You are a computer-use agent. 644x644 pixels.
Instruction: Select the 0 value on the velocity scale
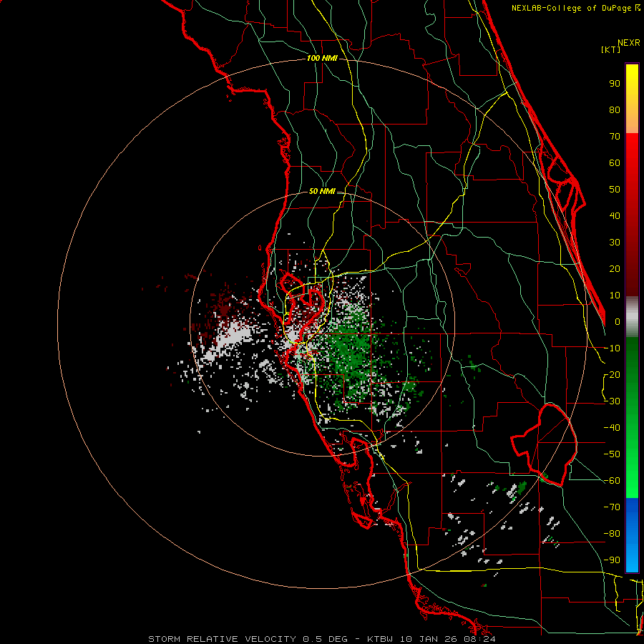click(x=618, y=322)
